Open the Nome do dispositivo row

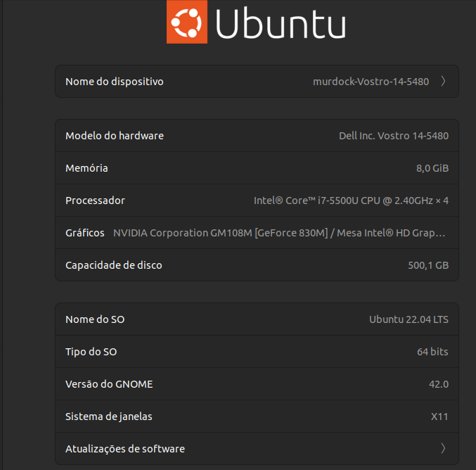pyautogui.click(x=257, y=81)
